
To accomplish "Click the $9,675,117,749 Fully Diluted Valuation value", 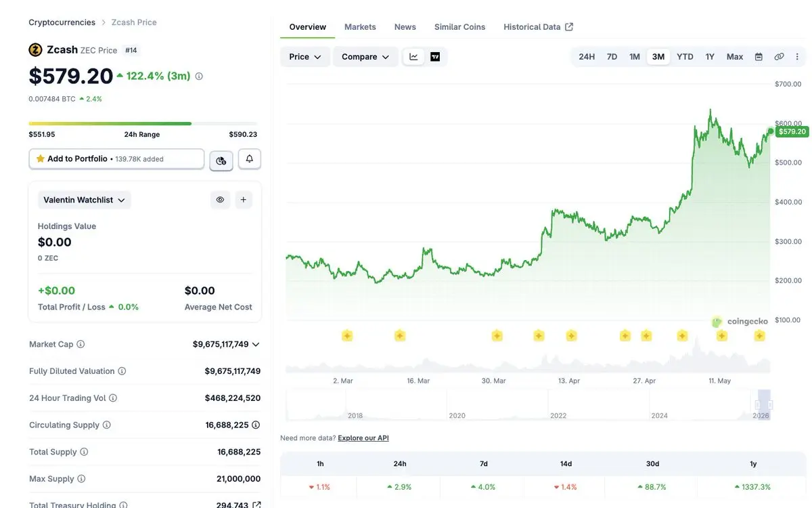I will tap(233, 371).
